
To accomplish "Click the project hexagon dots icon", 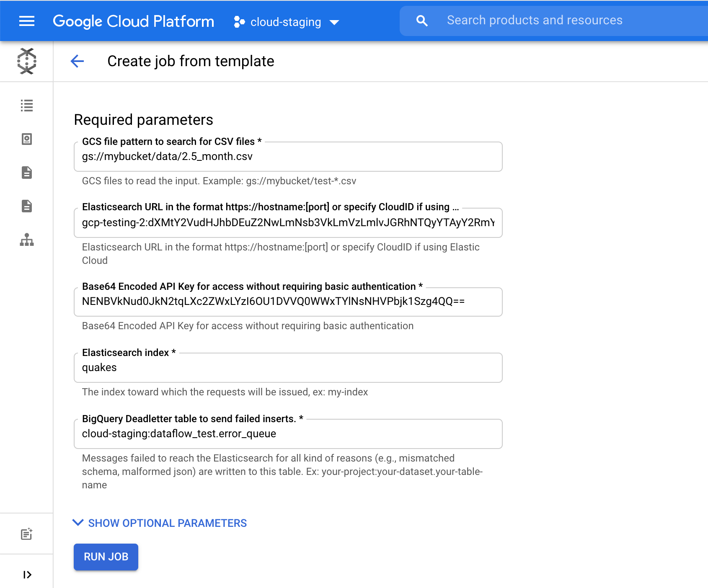I will coord(239,22).
